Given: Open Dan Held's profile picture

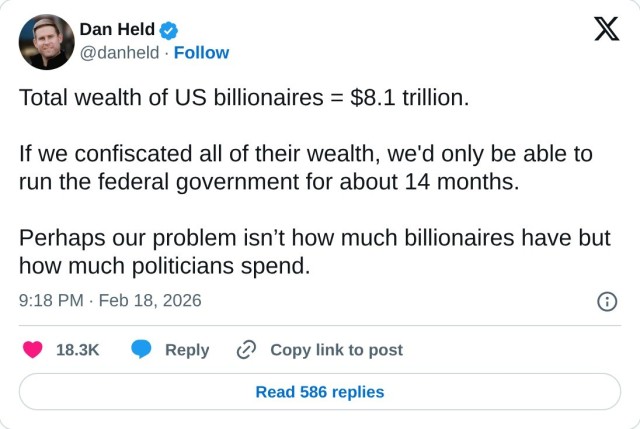Looking at the screenshot, I should [47, 42].
